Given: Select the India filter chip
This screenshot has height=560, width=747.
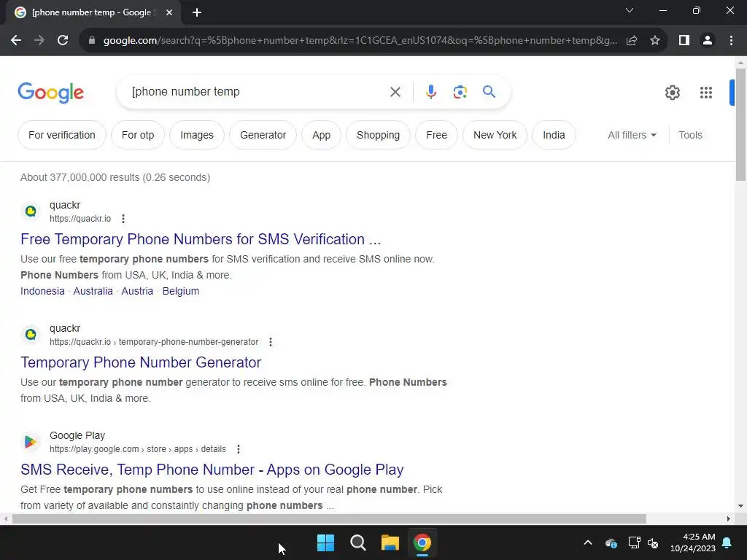Looking at the screenshot, I should click(554, 135).
